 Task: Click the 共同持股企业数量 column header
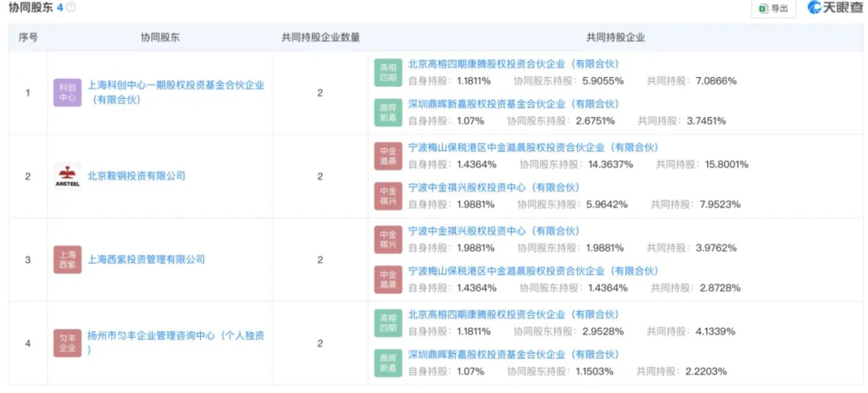point(320,37)
